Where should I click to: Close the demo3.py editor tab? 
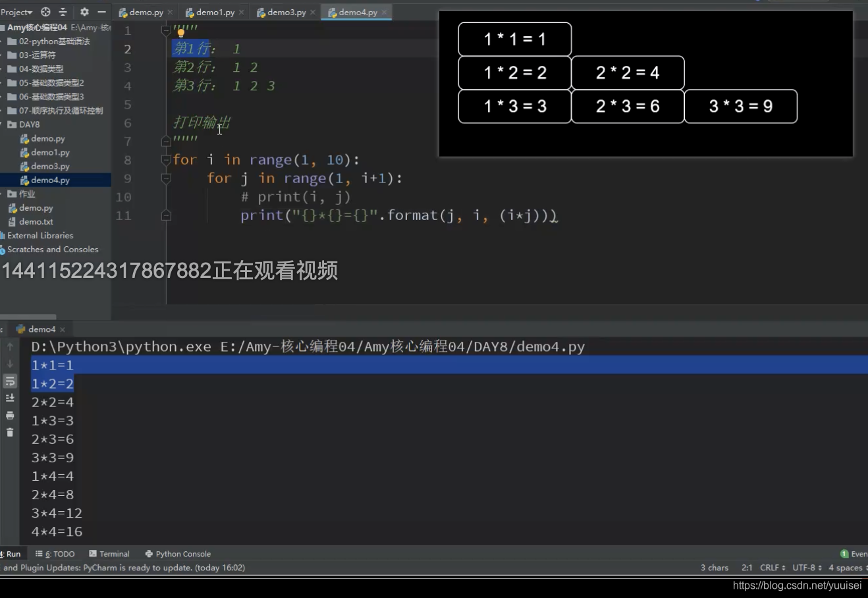point(313,13)
